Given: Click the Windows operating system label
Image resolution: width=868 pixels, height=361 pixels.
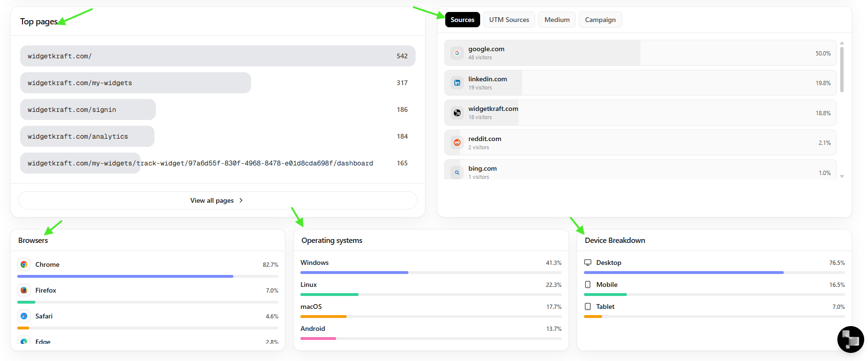Looking at the screenshot, I should click(x=314, y=263).
